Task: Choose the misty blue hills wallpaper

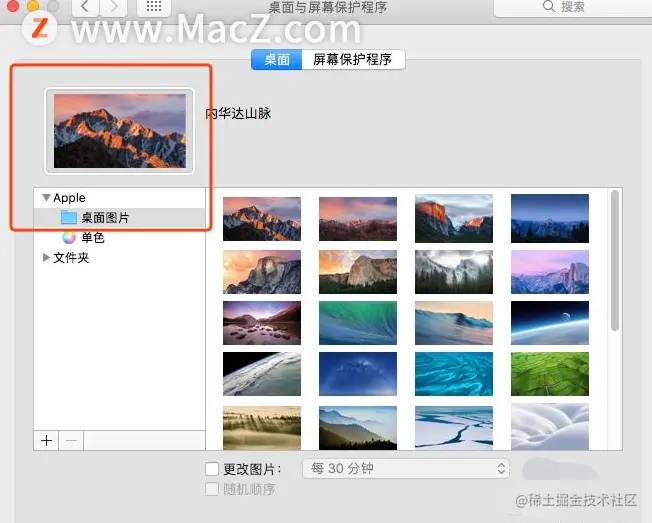Action: click(x=358, y=428)
